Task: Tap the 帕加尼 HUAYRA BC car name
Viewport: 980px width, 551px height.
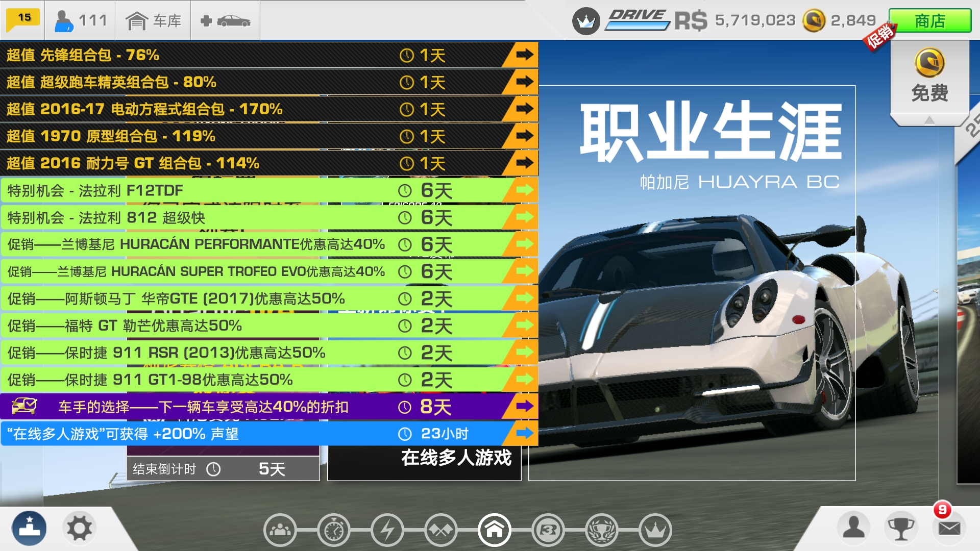Action: click(x=740, y=182)
